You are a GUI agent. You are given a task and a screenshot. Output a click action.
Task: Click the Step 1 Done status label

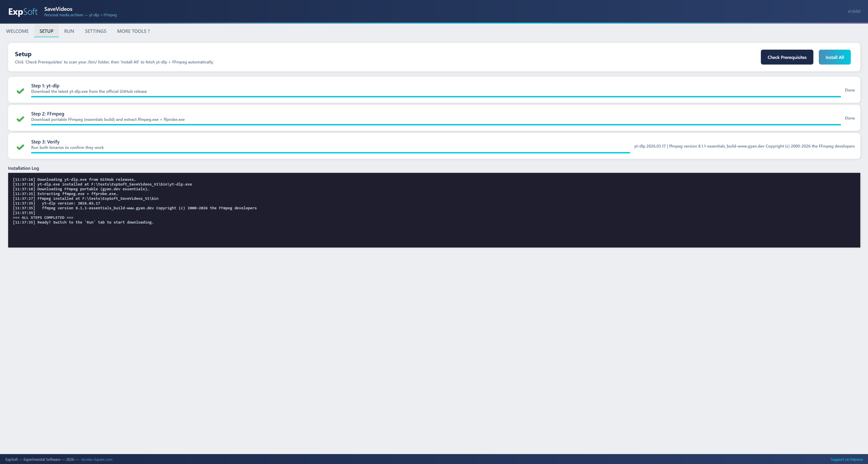pos(850,90)
